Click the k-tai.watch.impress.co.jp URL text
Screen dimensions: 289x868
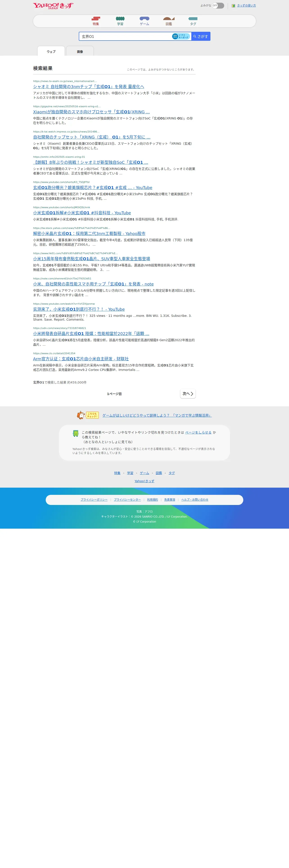point(66,132)
